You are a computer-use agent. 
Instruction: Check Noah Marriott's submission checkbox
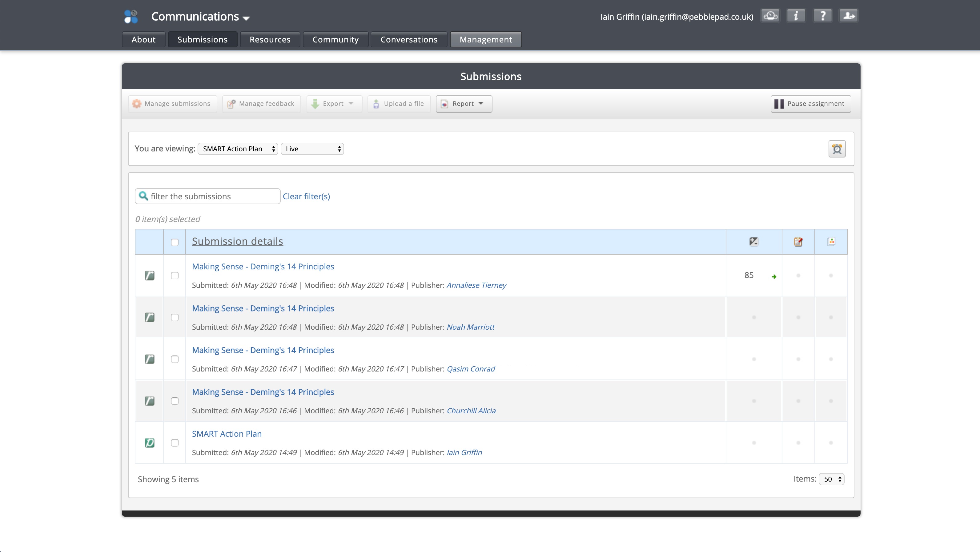(175, 317)
